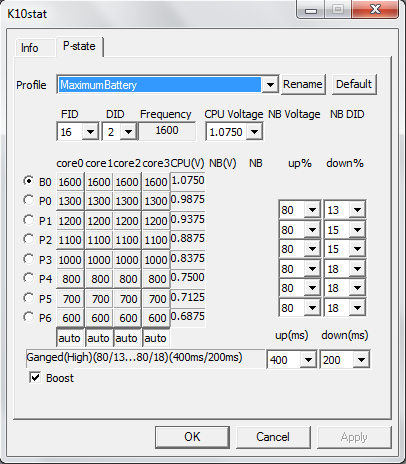
Task: Click the core1 auto button
Action: click(x=99, y=338)
